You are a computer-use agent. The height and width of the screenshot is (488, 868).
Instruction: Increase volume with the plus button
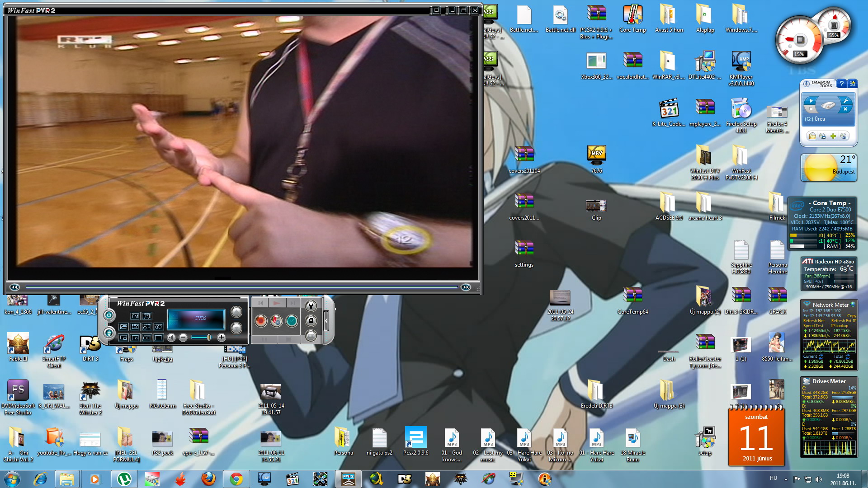pos(222,337)
